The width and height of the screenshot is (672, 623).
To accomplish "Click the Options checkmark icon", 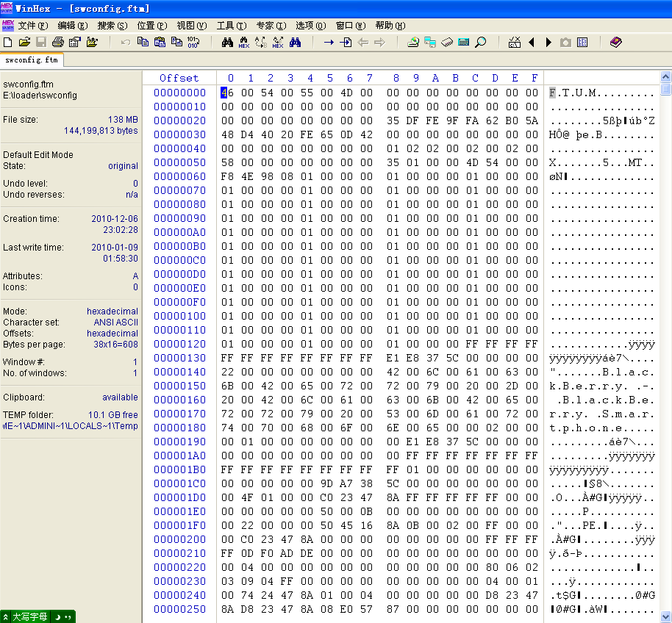I will (514, 42).
